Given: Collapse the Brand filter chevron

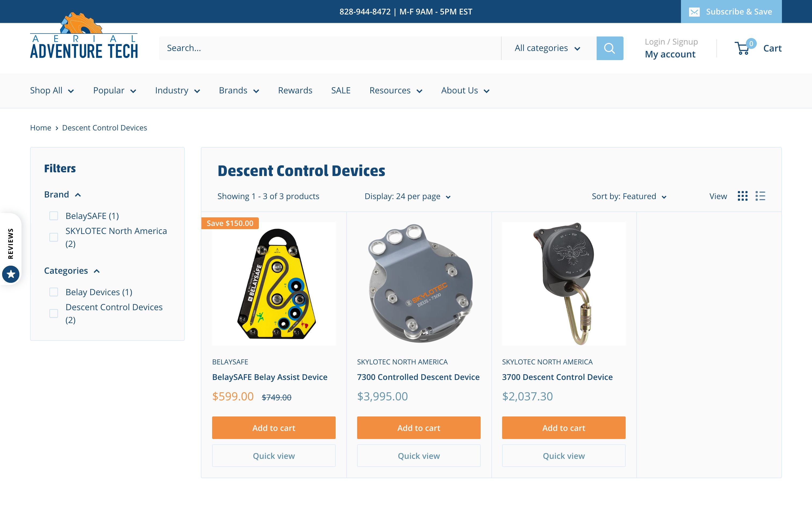Looking at the screenshot, I should click(x=78, y=195).
